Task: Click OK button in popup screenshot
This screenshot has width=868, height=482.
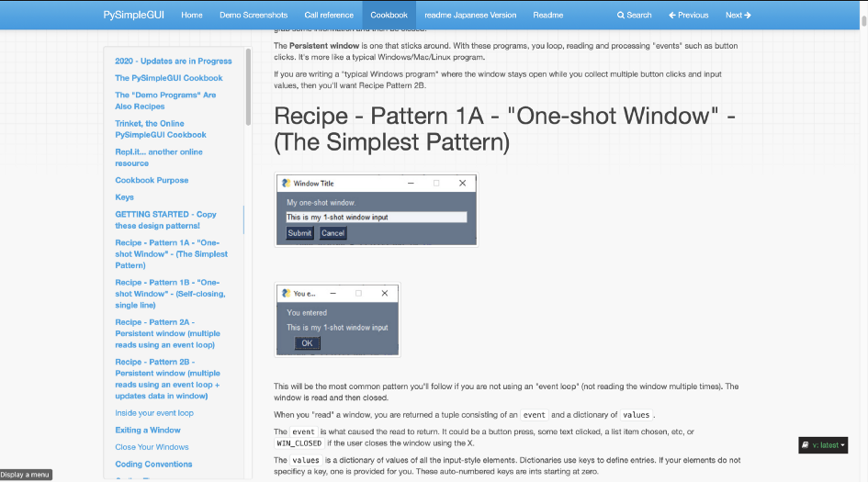Action: [x=307, y=343]
